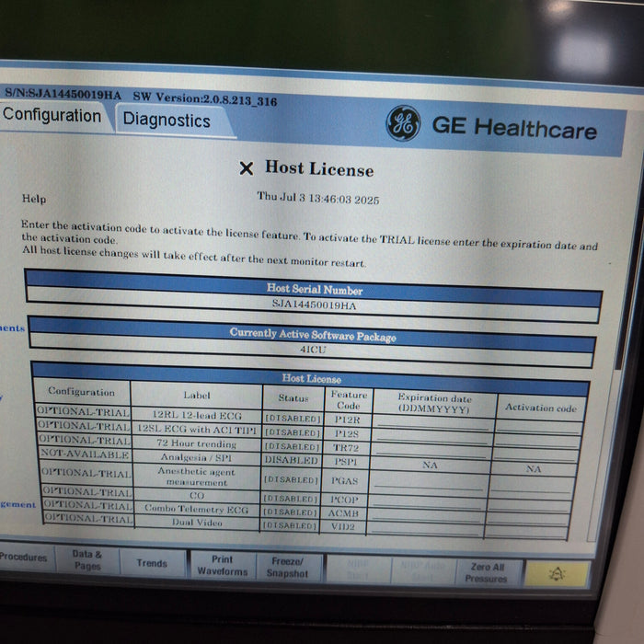Viewport: 644px width, 644px height.
Task: Click expiration date field for VID2
Action: pyautogui.click(x=425, y=529)
